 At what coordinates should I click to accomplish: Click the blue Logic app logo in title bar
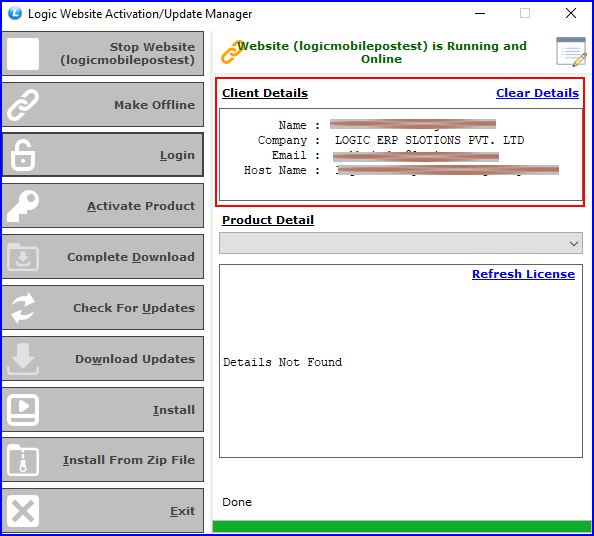(15, 13)
